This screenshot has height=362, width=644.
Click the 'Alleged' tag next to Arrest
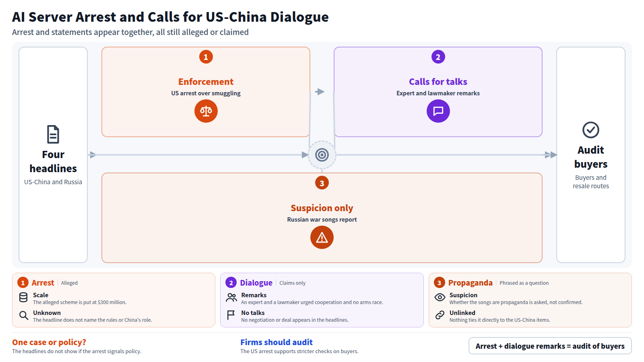(x=69, y=283)
